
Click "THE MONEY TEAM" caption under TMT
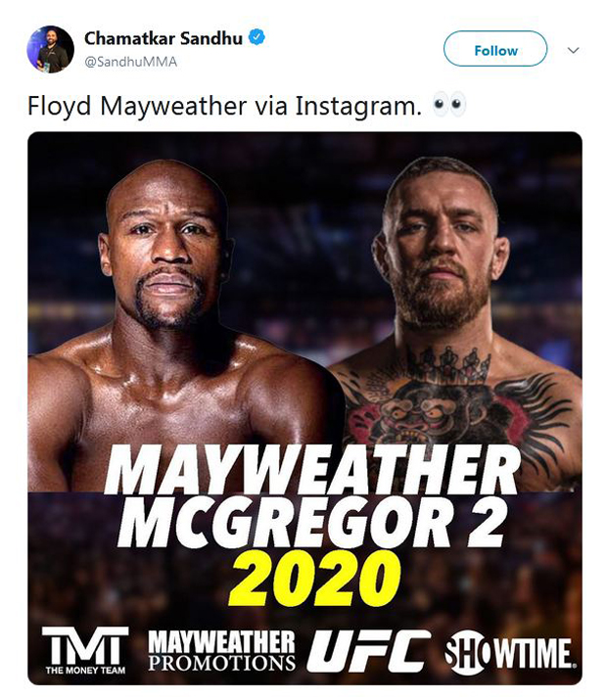[85, 671]
